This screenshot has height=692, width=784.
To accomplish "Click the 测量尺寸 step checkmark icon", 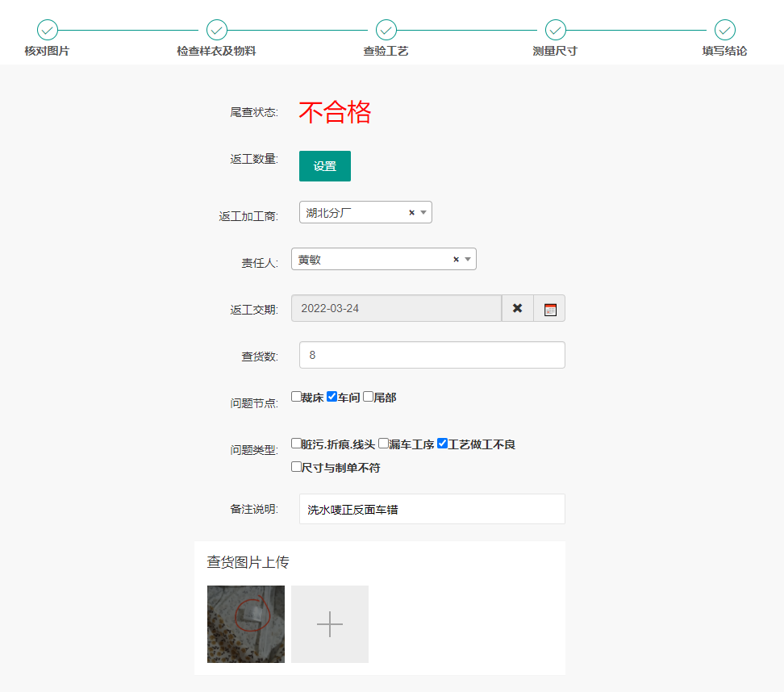I will [556, 30].
